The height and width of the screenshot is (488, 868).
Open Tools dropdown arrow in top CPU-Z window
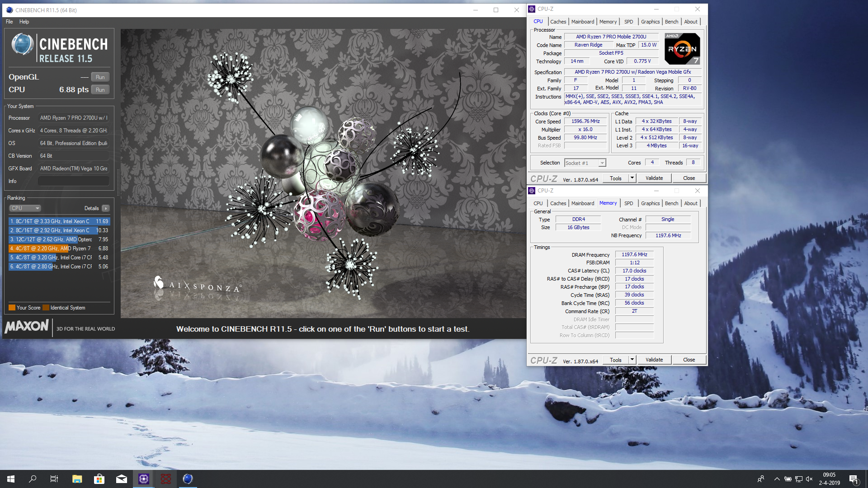click(632, 178)
